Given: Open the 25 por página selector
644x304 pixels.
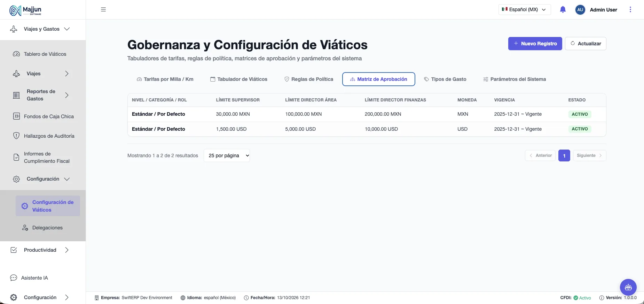Looking at the screenshot, I should coord(227,155).
